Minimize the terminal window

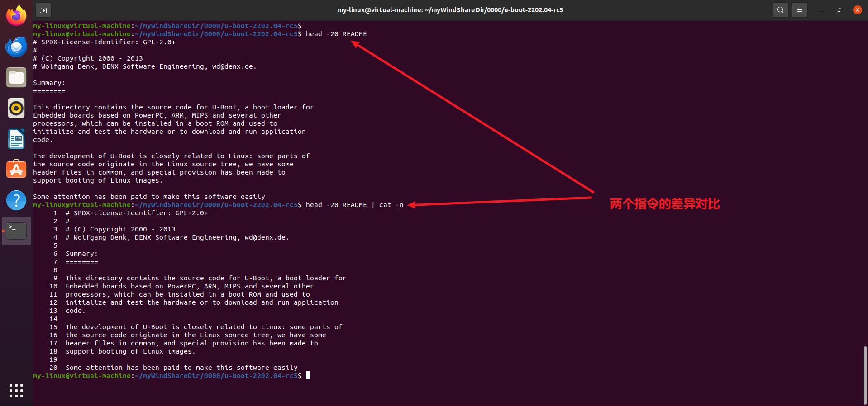tap(821, 10)
